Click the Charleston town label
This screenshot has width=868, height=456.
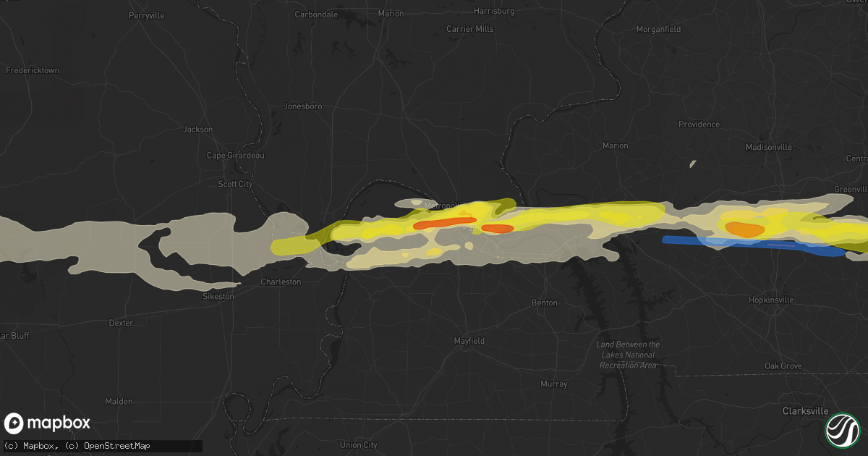[x=281, y=282]
